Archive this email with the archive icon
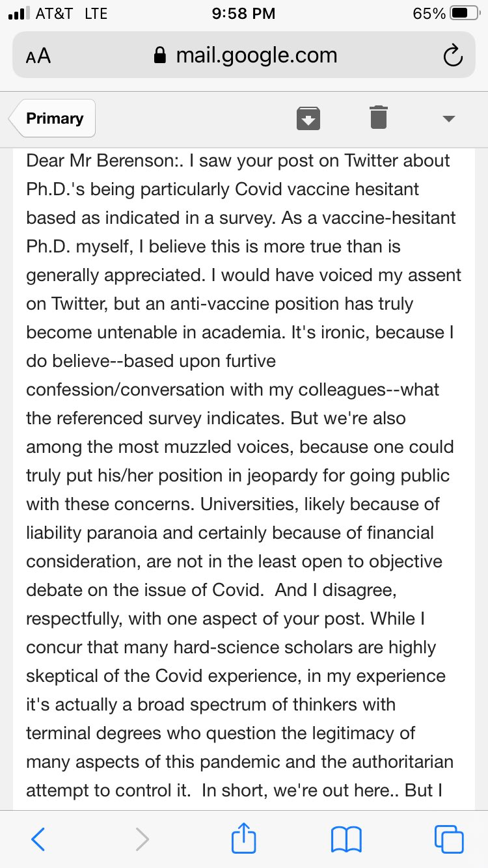 (x=308, y=118)
